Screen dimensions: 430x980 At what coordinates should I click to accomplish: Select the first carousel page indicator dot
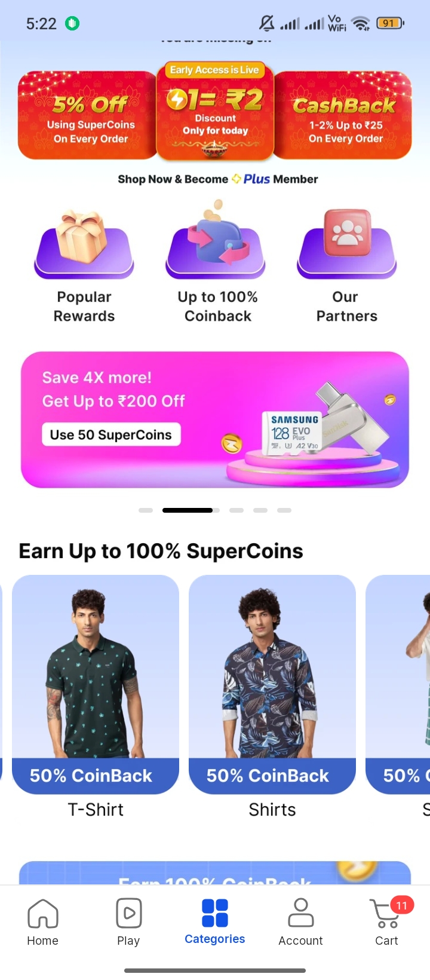(x=146, y=510)
